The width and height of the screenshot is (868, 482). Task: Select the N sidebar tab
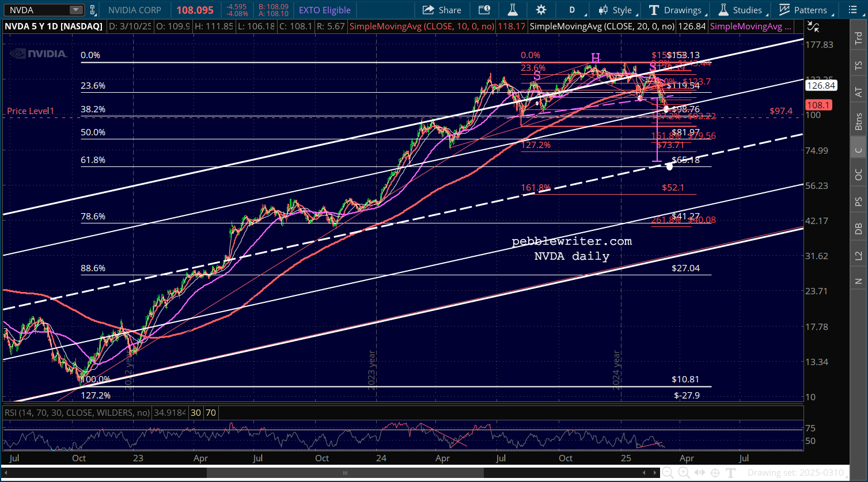coord(858,281)
